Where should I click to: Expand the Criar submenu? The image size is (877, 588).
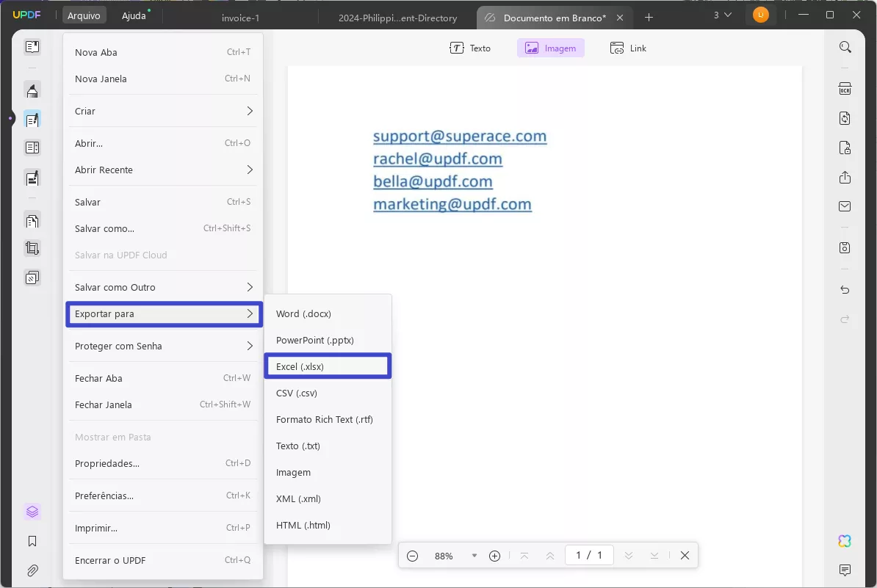pyautogui.click(x=163, y=112)
